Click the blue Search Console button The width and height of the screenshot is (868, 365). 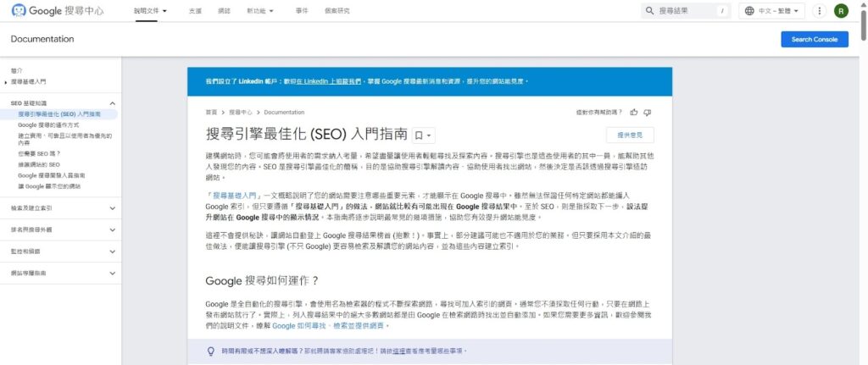pyautogui.click(x=814, y=39)
